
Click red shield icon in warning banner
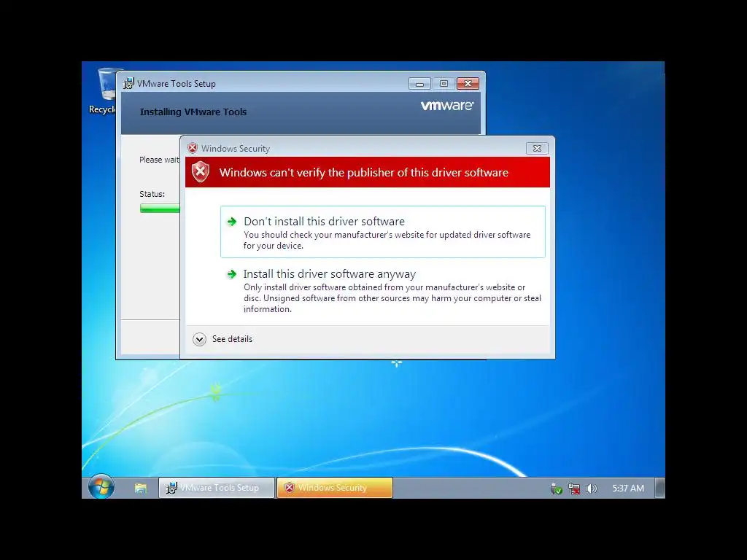pyautogui.click(x=201, y=171)
